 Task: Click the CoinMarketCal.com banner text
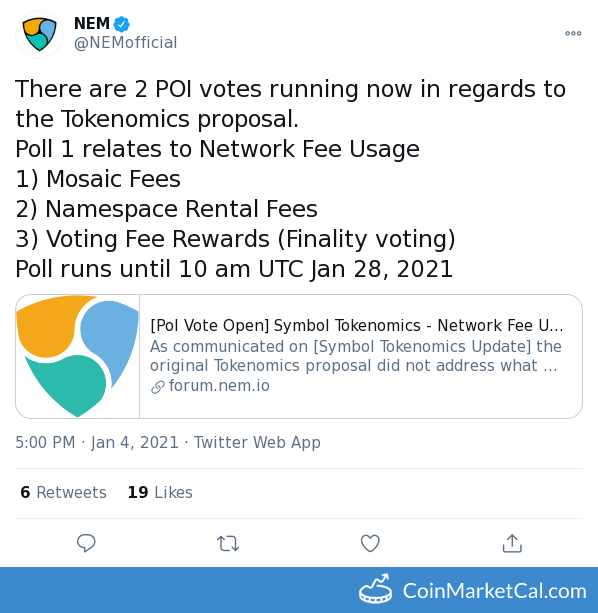click(494, 591)
